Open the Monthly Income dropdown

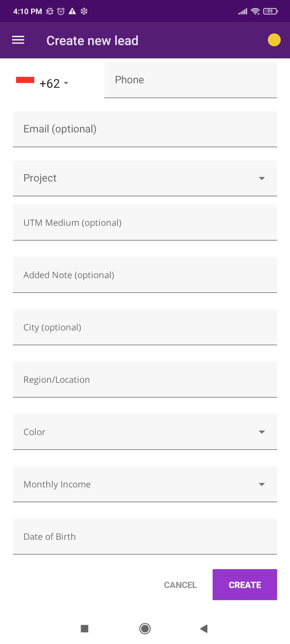coord(145,484)
